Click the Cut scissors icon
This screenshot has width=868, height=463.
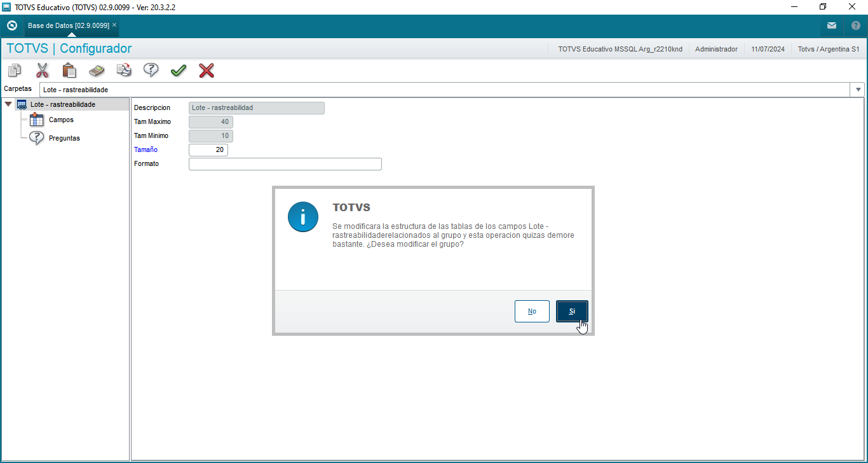(x=42, y=70)
